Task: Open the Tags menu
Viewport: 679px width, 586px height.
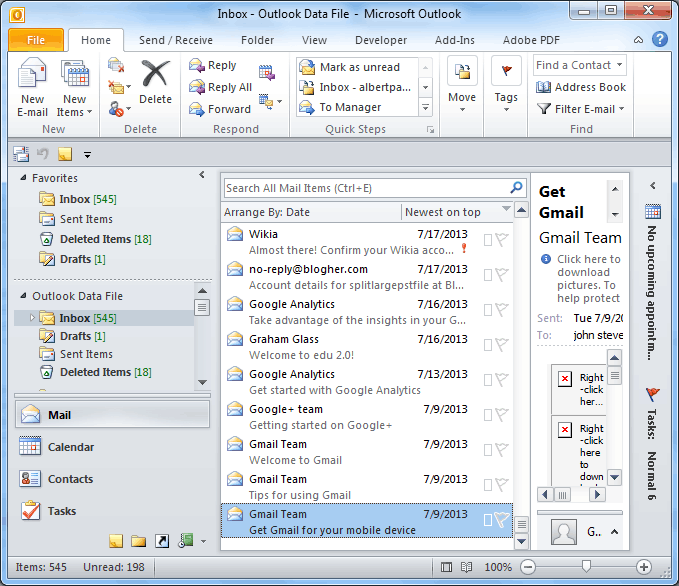Action: point(506,84)
